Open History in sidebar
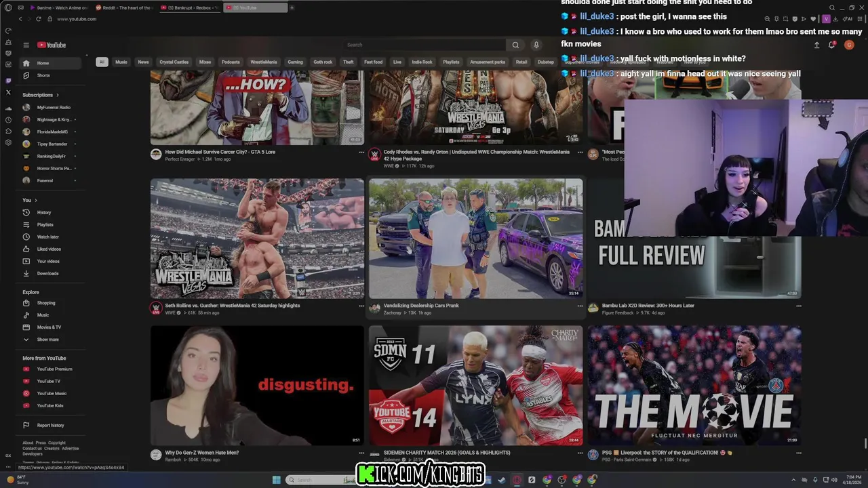 [x=50, y=212]
